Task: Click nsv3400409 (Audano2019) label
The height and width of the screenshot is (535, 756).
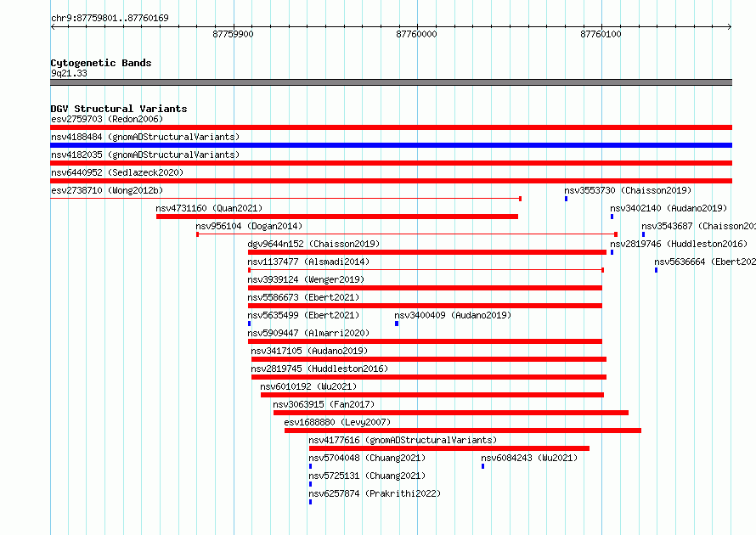Action: 453,315
